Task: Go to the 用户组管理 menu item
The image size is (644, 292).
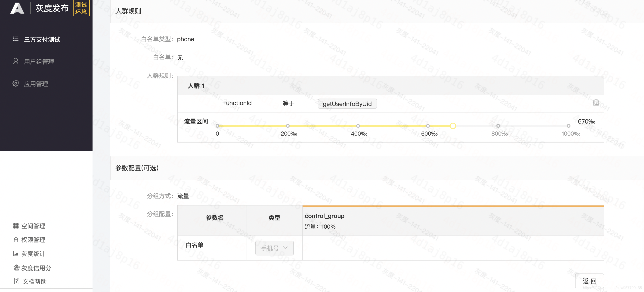Action: click(x=39, y=62)
